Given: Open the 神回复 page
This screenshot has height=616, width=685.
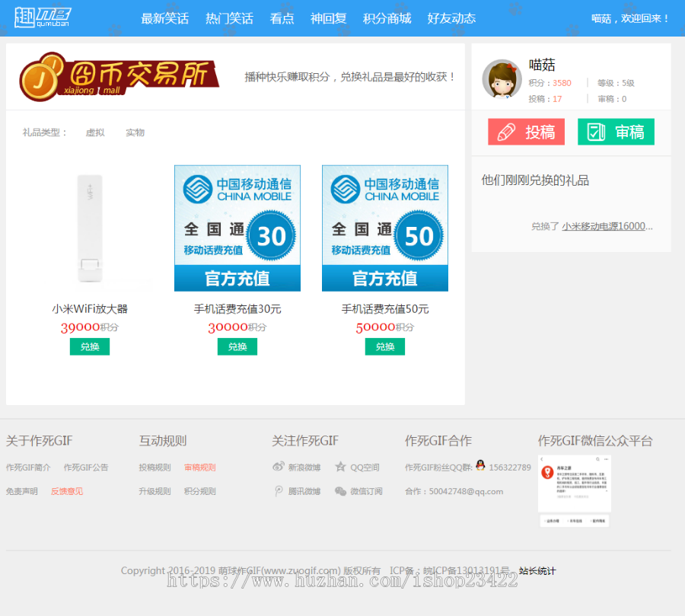Looking at the screenshot, I should pos(329,18).
